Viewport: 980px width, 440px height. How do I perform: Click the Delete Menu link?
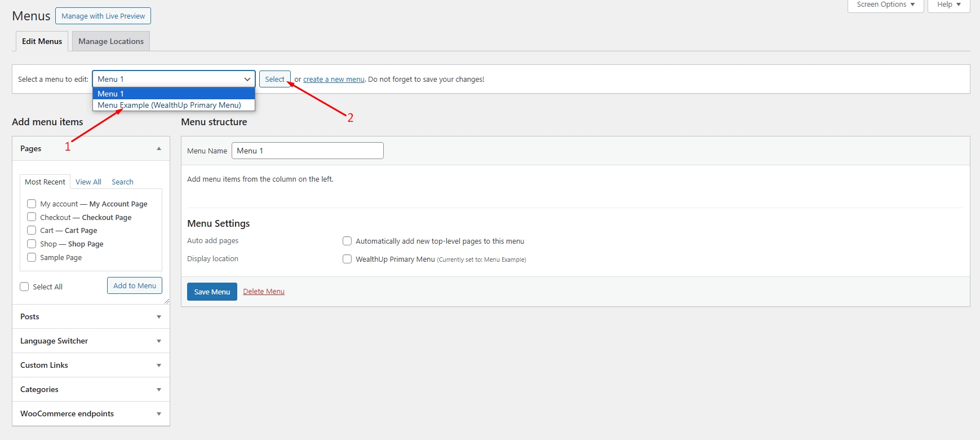coord(264,292)
